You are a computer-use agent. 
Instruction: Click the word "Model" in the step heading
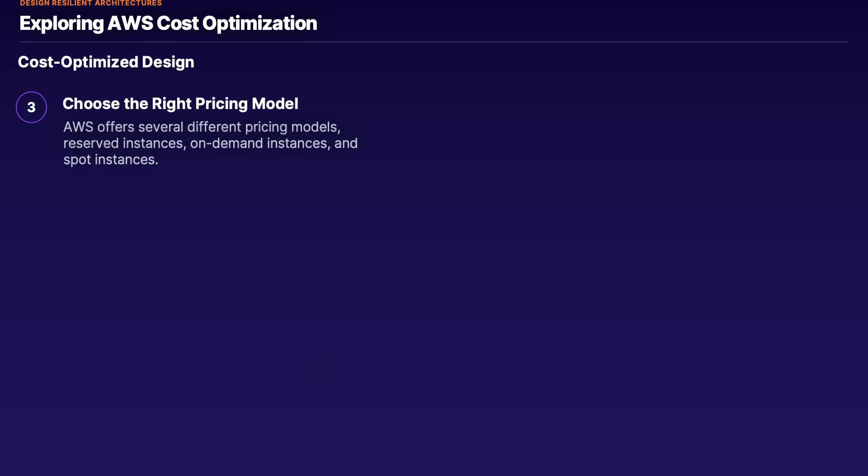pyautogui.click(x=275, y=104)
